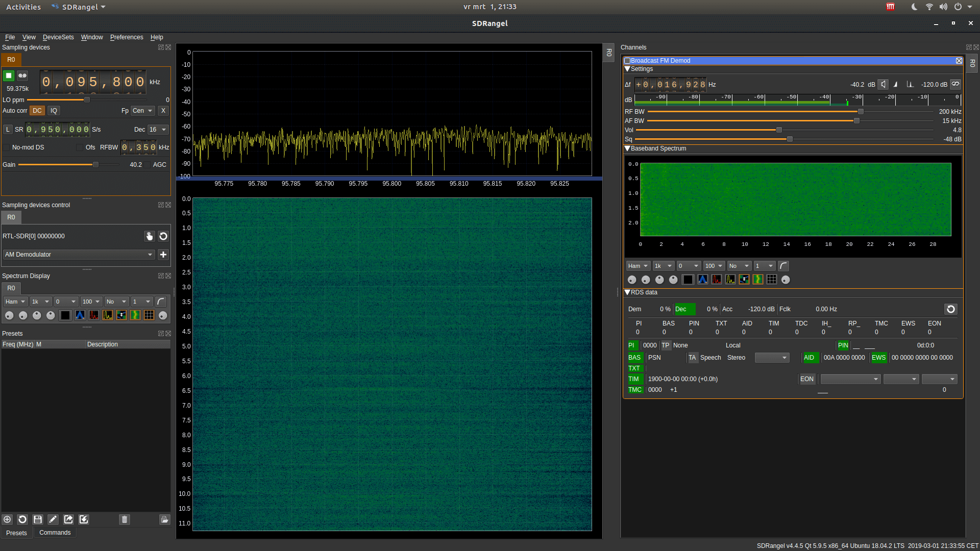Toggle current yellow trace in Spectrum Display
Viewport: 980px width, 551px height.
coord(108,315)
